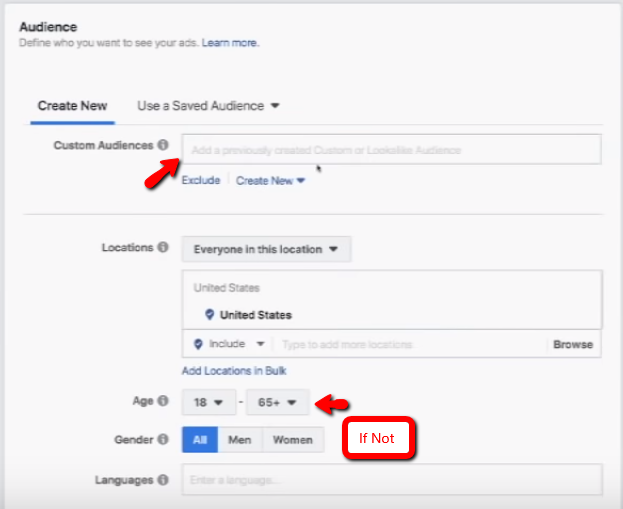Screen dimensions: 623x509
Task: Click the Gender info icon
Action: 163,439
